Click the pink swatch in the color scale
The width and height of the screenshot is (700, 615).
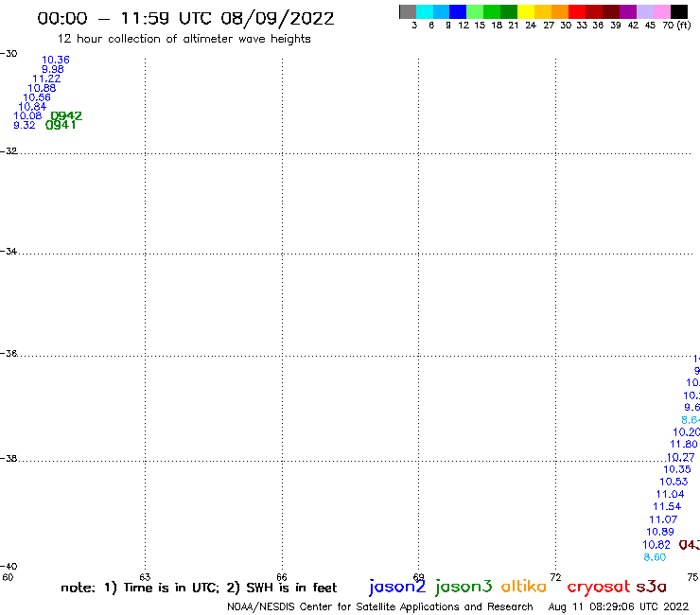[x=662, y=11]
